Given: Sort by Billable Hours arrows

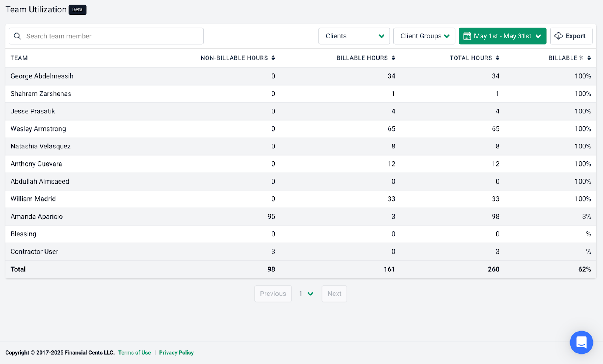Looking at the screenshot, I should pos(393,58).
